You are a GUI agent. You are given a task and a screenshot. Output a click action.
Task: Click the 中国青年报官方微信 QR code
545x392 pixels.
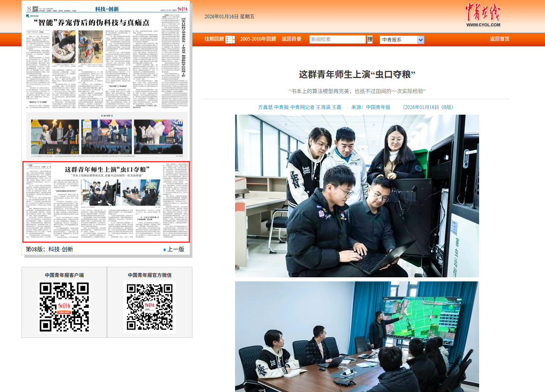tap(149, 307)
